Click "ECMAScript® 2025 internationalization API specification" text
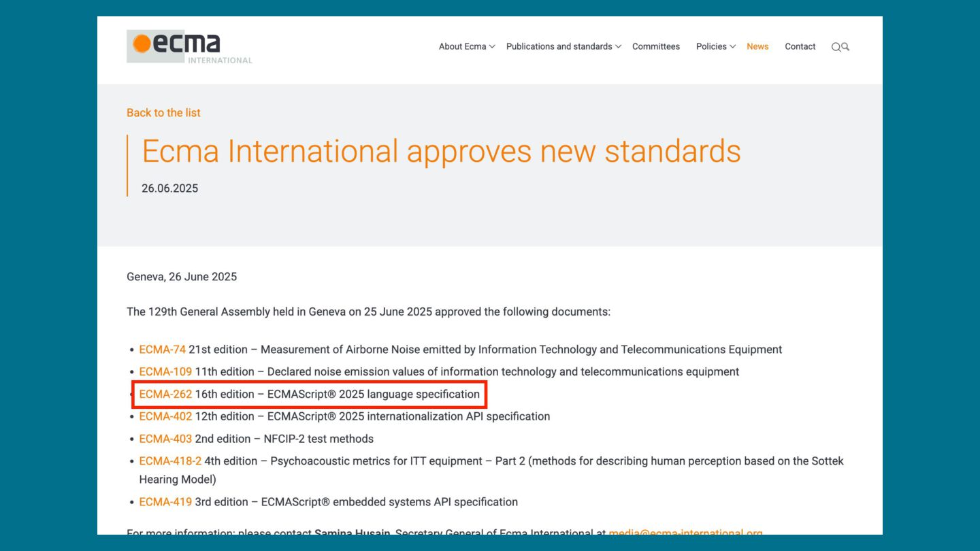980x551 pixels. 408,416
